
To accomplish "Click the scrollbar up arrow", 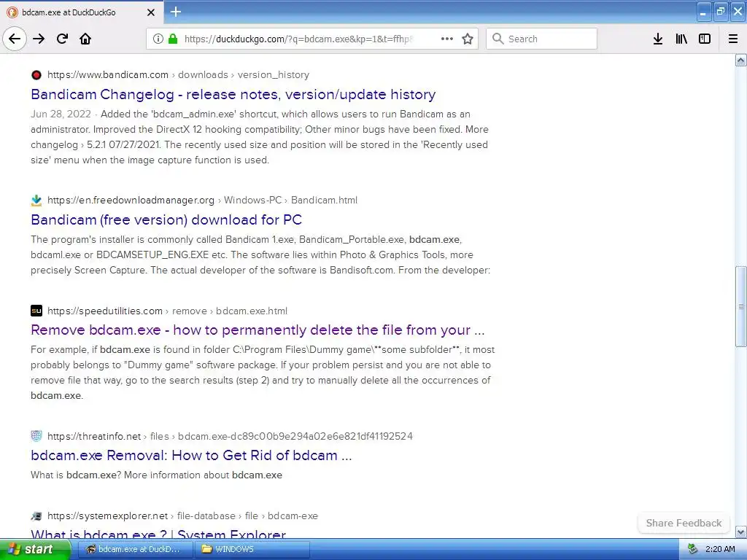I will coord(741,60).
